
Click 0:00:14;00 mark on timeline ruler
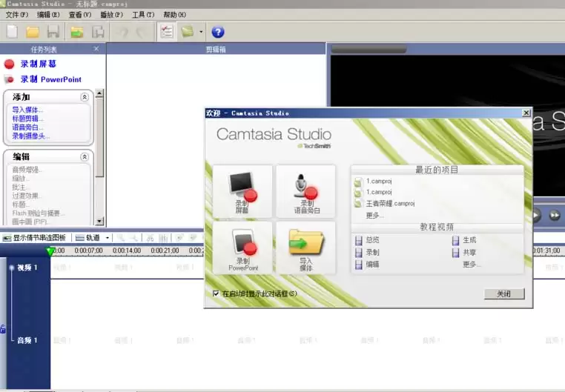click(x=127, y=250)
